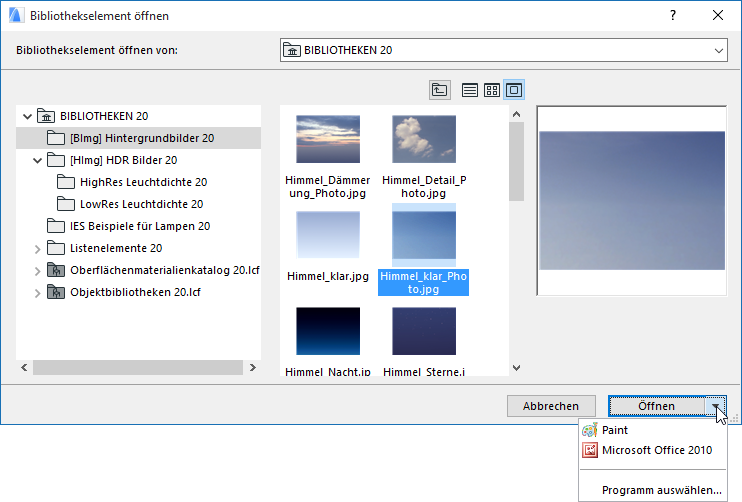742x502 pixels.
Task: Select the [HImg] HDR Bilder 20 tree row
Action: pos(138,160)
